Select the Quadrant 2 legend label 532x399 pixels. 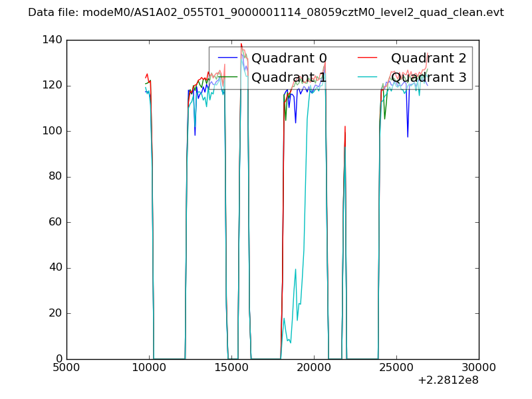click(x=428, y=57)
